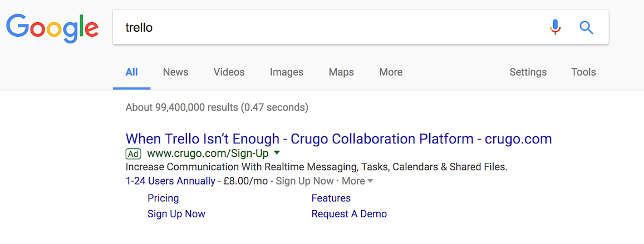
Task: Open the Crugo Collaboration Platform ad headline
Action: pyautogui.click(x=338, y=139)
